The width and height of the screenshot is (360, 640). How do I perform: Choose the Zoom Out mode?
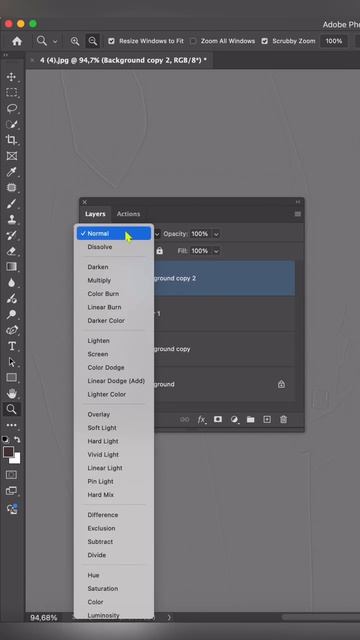pos(93,41)
